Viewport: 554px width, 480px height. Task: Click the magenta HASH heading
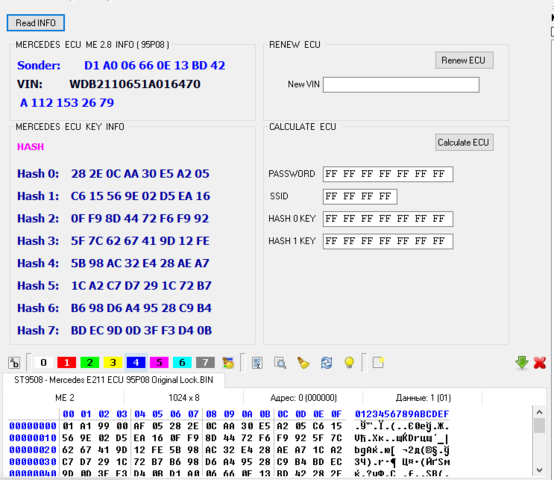31,147
